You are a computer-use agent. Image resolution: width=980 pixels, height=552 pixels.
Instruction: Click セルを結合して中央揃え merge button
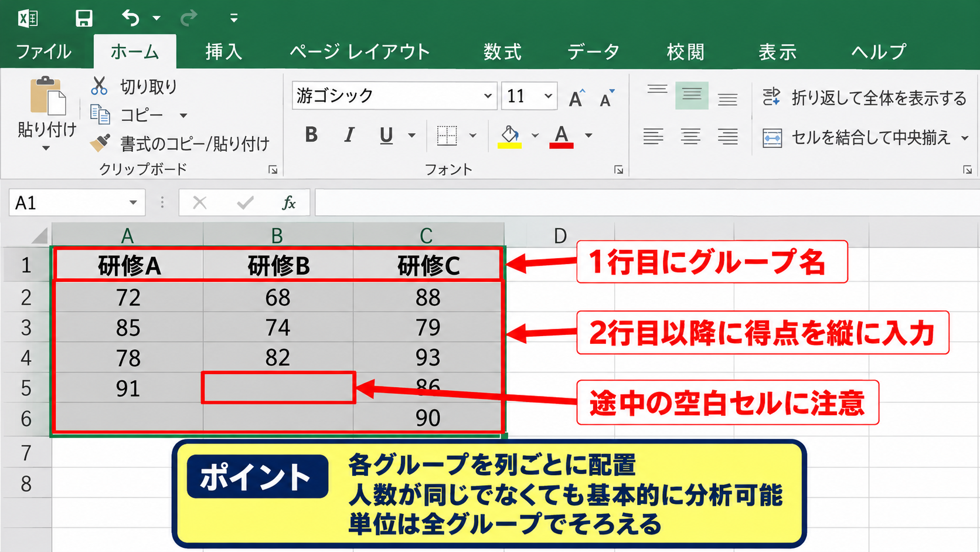(x=856, y=138)
